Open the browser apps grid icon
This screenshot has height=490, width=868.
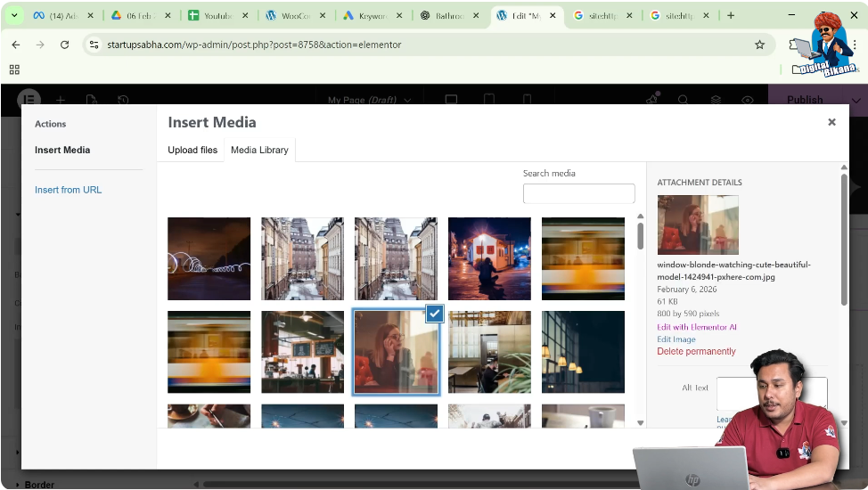(x=14, y=69)
